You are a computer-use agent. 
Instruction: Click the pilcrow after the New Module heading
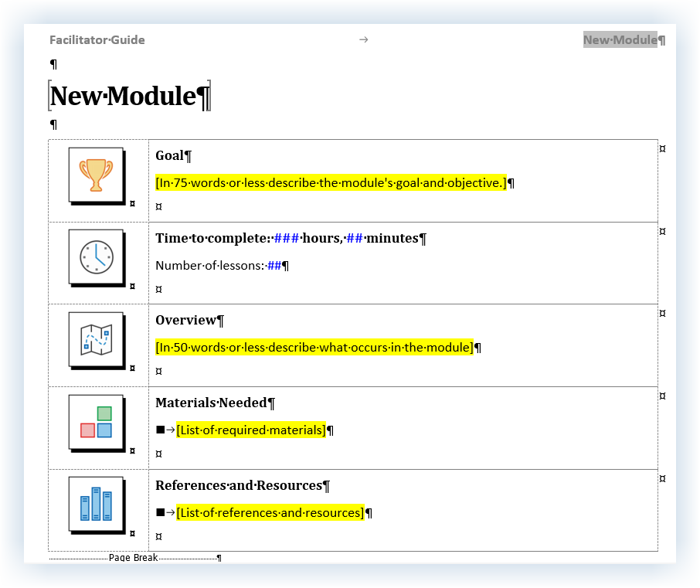pos(202,97)
